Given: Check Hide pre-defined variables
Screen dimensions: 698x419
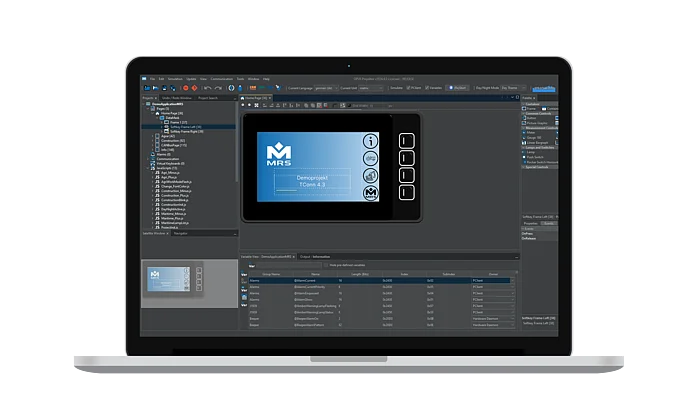Looking at the screenshot, I should click(x=326, y=265).
